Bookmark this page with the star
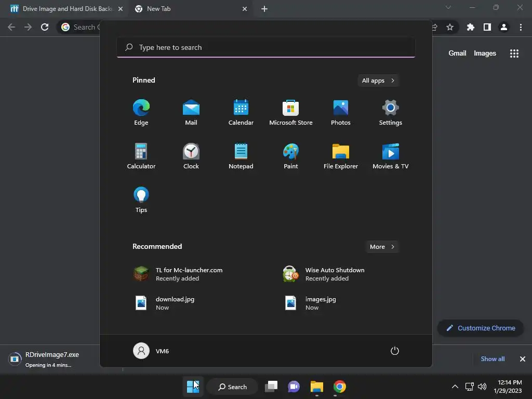Image resolution: width=532 pixels, height=399 pixels. (x=450, y=27)
